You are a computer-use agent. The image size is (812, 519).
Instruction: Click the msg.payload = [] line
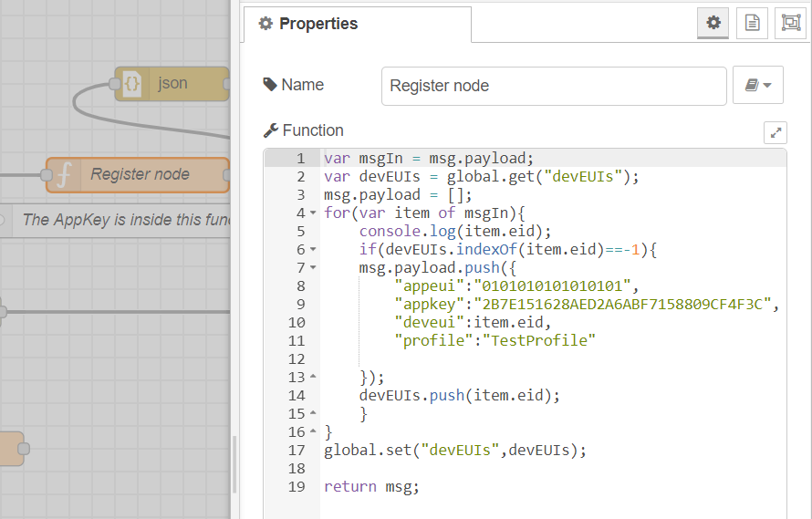click(398, 195)
